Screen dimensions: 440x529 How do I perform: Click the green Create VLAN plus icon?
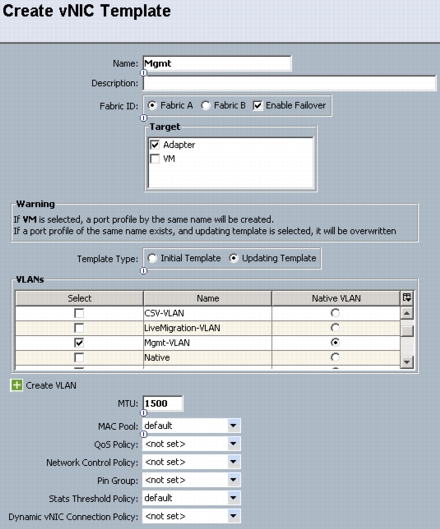[x=17, y=385]
